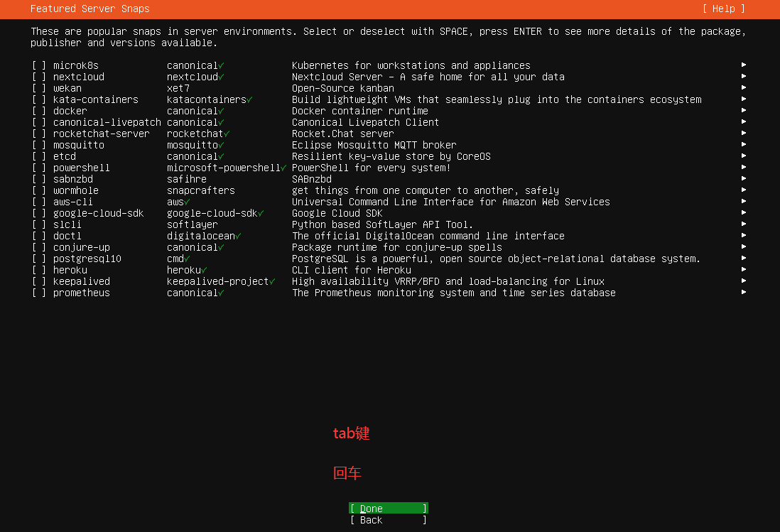This screenshot has height=532, width=780.
Task: Check the aws-cli snap checkbox
Action: 39,202
